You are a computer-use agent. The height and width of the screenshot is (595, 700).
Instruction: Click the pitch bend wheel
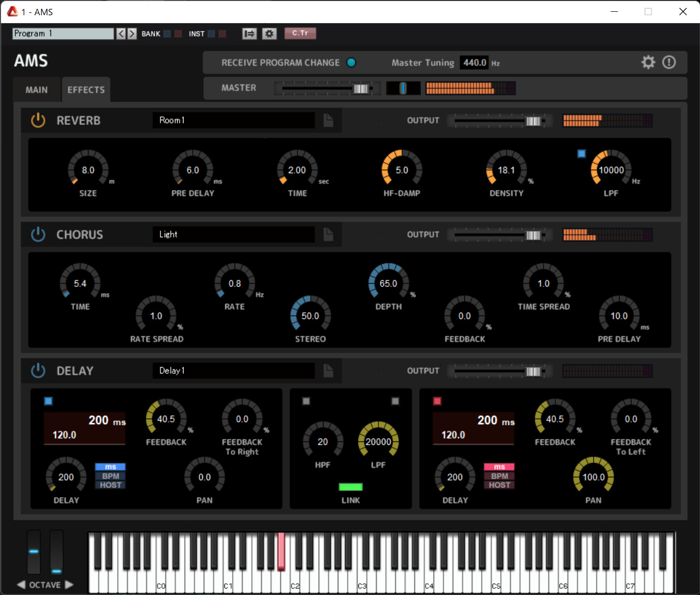34,552
